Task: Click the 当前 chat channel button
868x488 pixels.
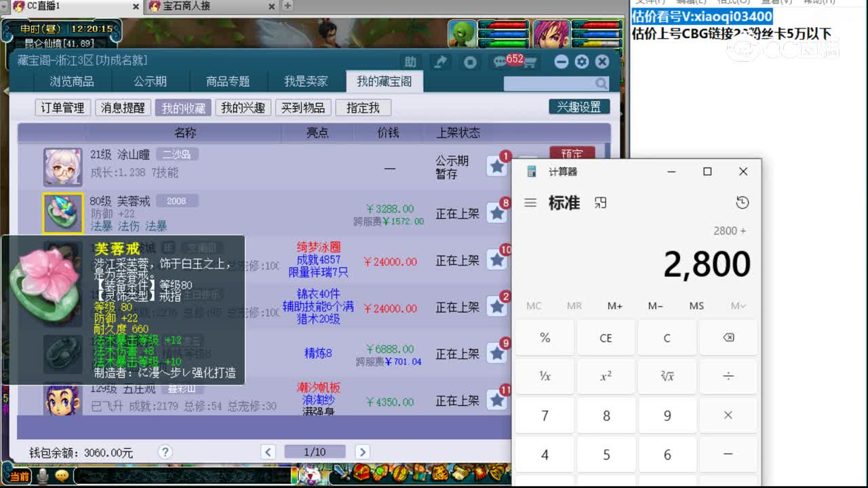Action: (20, 477)
